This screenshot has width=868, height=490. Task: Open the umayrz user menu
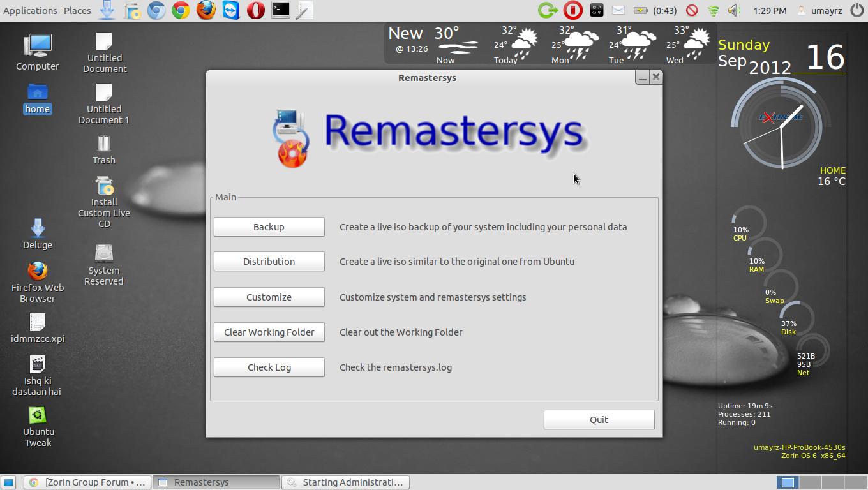click(x=819, y=10)
